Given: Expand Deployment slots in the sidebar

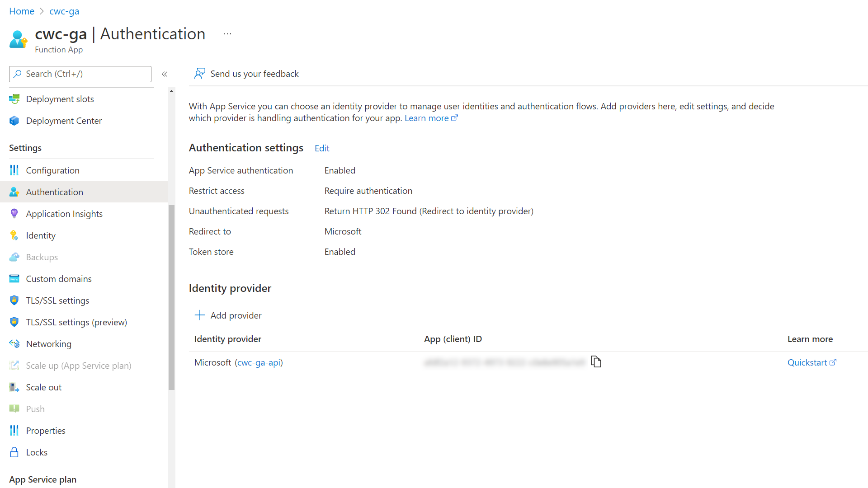Looking at the screenshot, I should pos(60,99).
